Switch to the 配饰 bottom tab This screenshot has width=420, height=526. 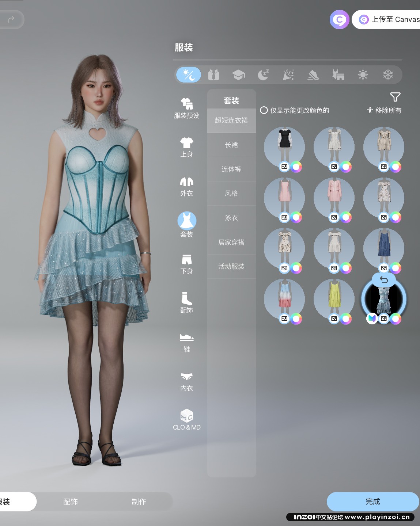click(x=71, y=502)
